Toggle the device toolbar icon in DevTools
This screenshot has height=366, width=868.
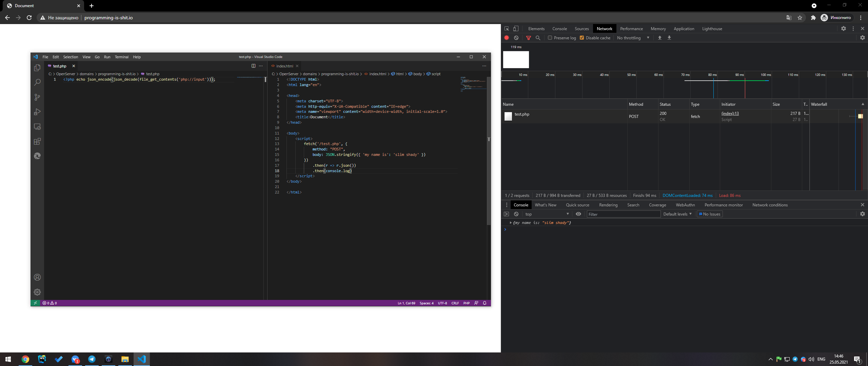[x=516, y=29]
